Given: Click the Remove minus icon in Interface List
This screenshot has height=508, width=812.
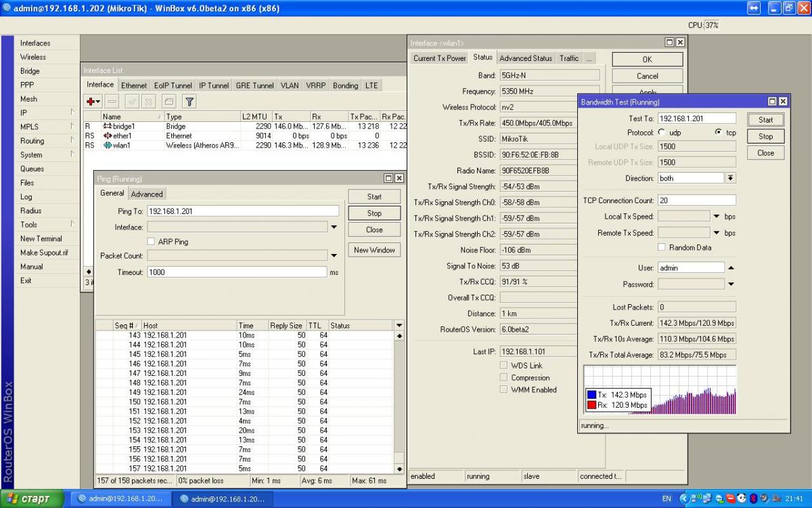Looking at the screenshot, I should [x=112, y=102].
